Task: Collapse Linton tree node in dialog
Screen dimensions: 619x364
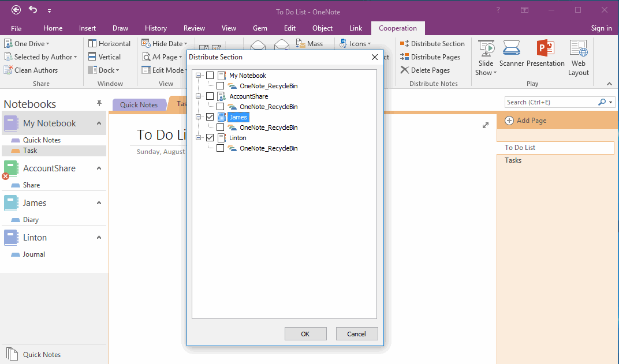Action: point(198,138)
